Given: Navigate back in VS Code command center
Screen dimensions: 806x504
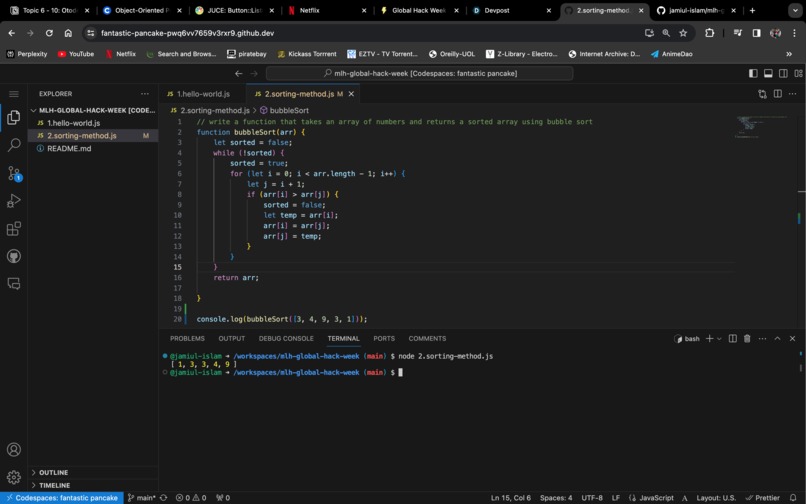Looking at the screenshot, I should point(239,74).
